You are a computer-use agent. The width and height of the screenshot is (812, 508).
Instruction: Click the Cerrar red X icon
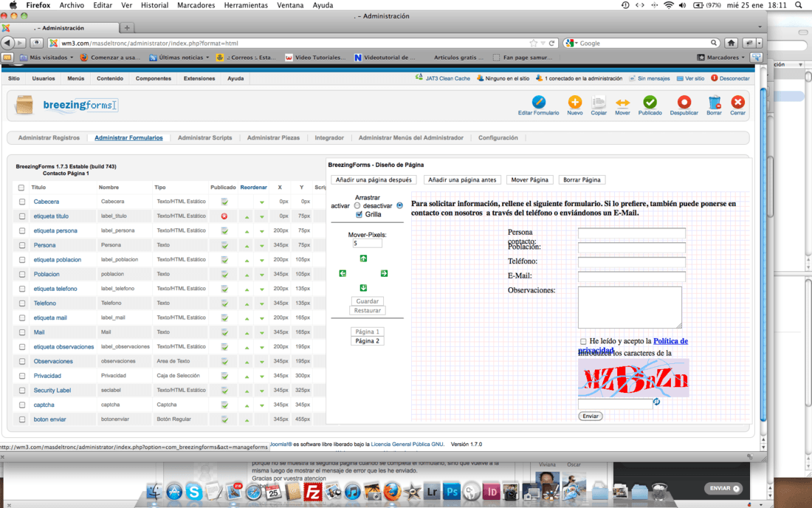737,101
